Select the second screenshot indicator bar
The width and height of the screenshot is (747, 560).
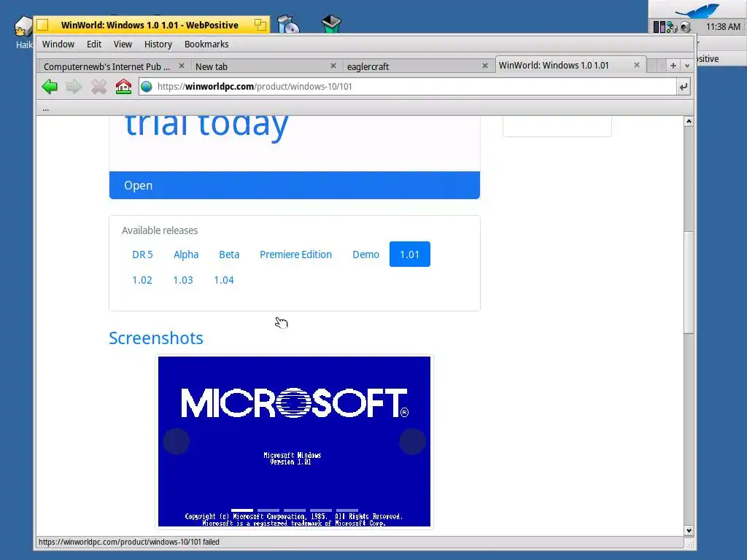coord(268,510)
